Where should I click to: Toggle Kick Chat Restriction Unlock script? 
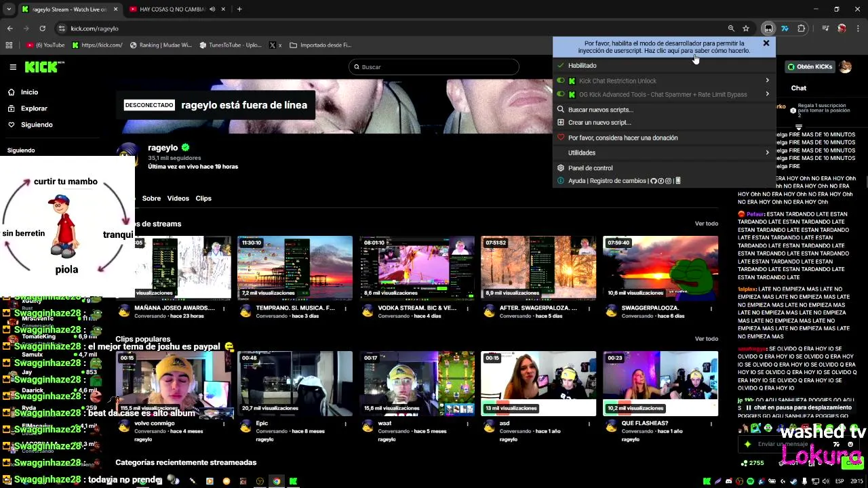click(561, 81)
